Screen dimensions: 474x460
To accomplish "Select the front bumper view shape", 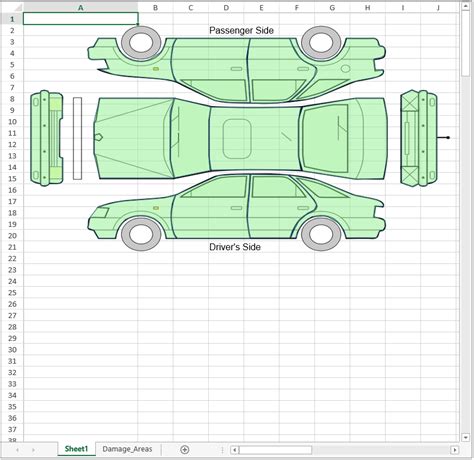I will click(x=46, y=138).
